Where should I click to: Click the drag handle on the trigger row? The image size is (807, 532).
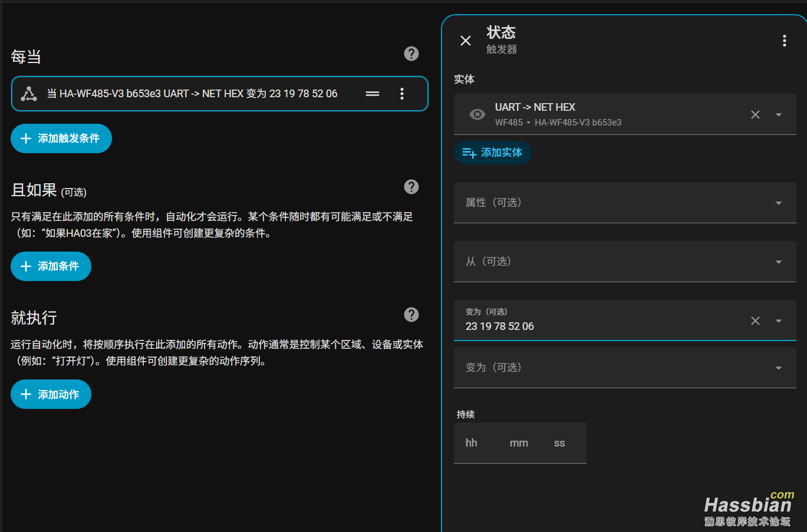click(x=373, y=94)
